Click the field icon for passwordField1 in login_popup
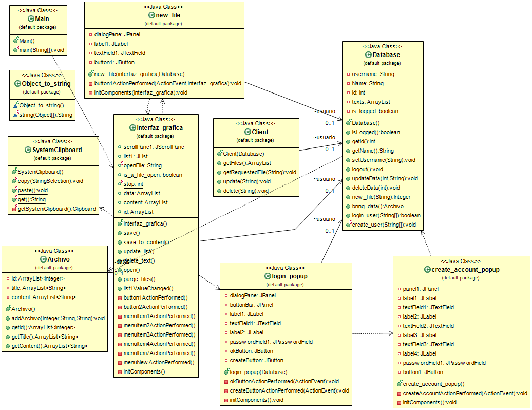This screenshot has width=532, height=410. pyautogui.click(x=226, y=342)
